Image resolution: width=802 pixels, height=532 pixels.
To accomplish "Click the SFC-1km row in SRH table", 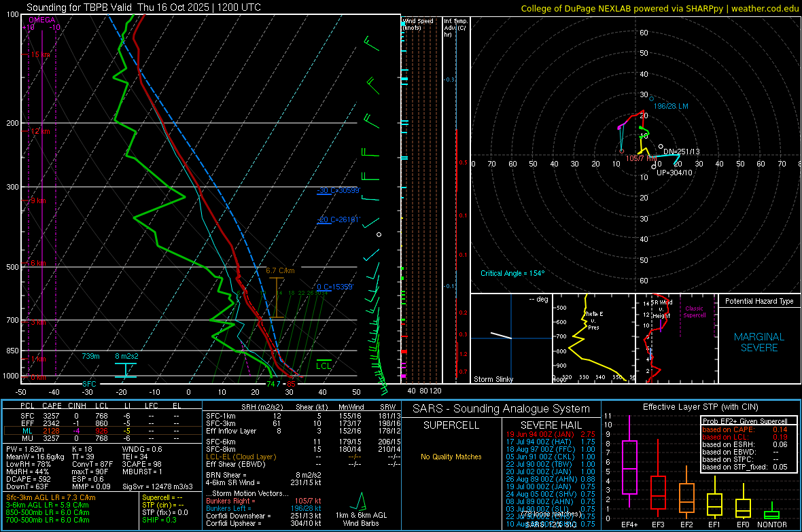I will coord(303,416).
